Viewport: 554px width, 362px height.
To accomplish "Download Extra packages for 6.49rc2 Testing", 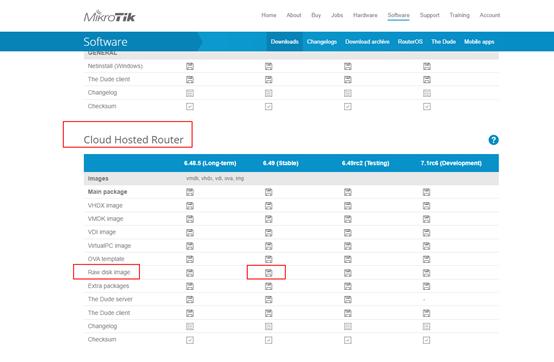I will point(348,286).
